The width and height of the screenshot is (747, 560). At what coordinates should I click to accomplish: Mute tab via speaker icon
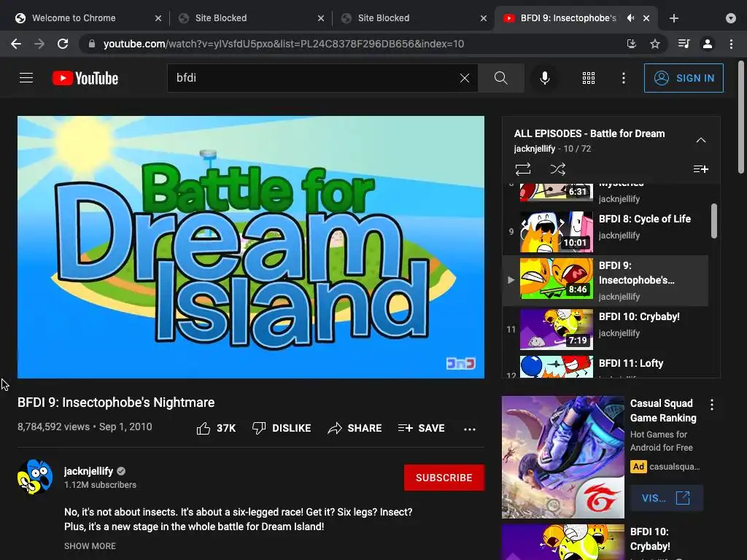coord(631,18)
